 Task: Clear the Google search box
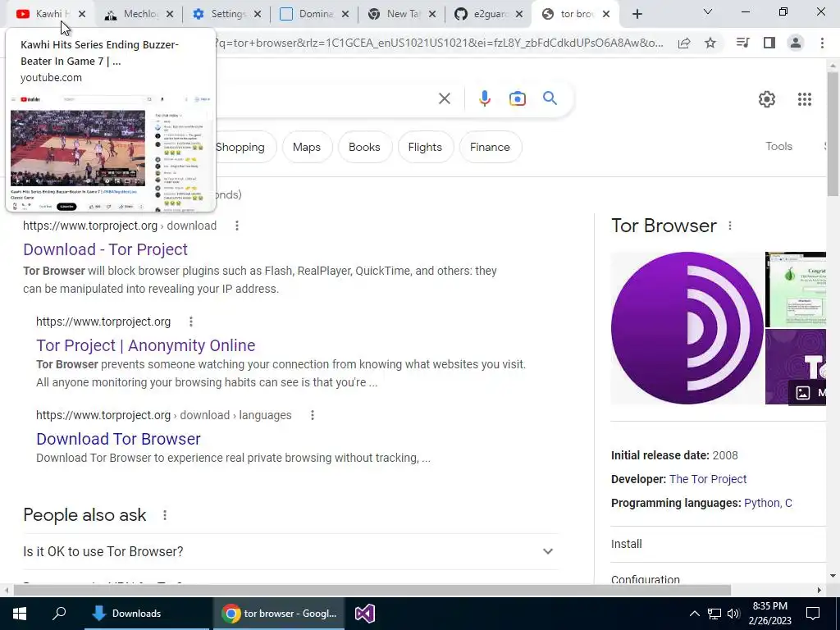444,98
